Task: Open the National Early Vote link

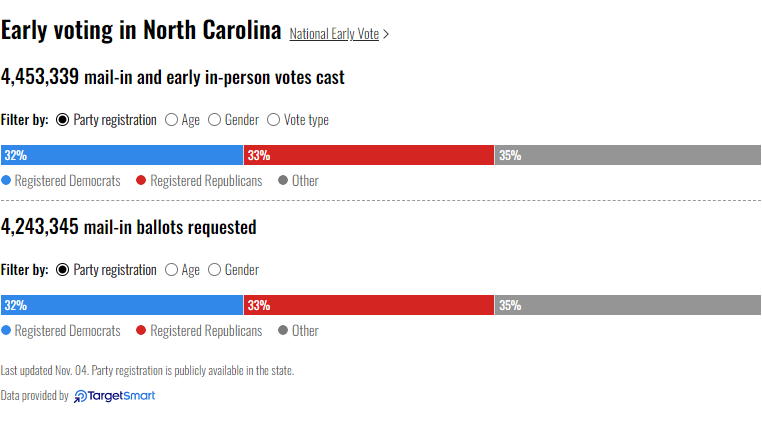Action: [x=334, y=34]
